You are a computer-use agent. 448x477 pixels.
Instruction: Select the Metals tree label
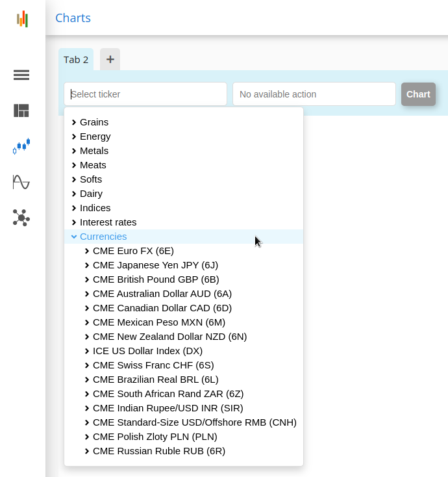[x=94, y=151]
